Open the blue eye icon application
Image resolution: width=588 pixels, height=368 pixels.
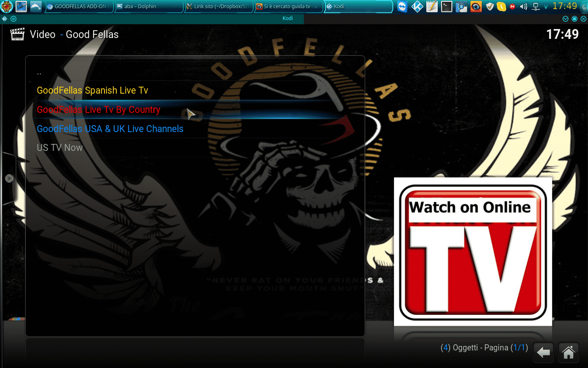tap(476, 7)
